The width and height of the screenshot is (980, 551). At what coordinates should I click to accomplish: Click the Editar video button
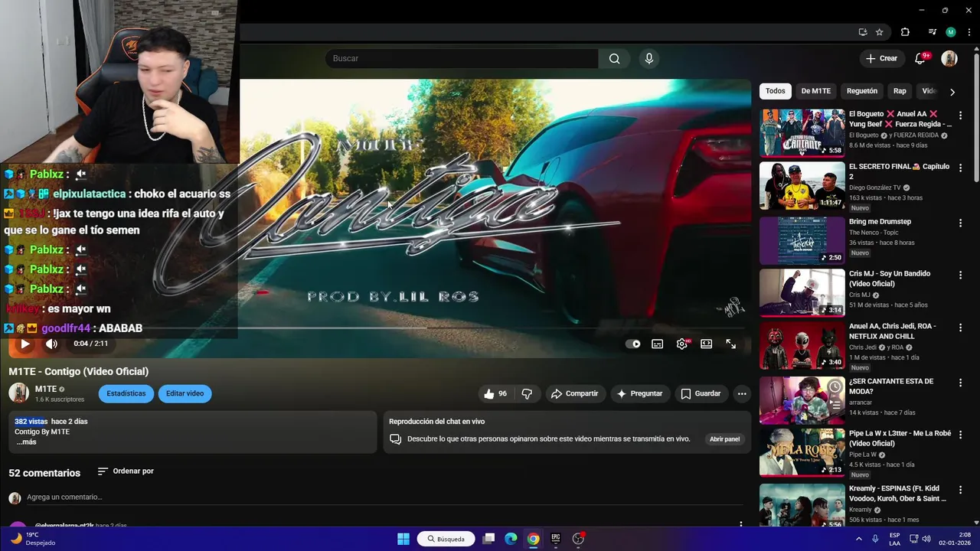tap(185, 393)
